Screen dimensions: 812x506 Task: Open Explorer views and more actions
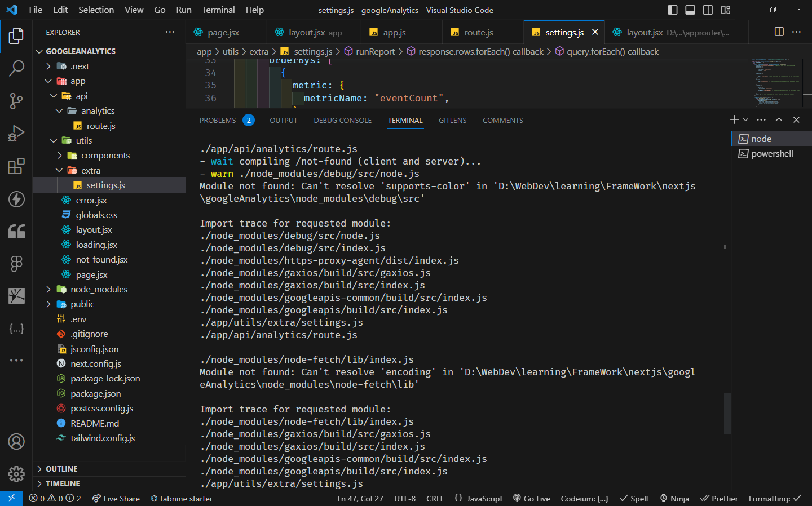pos(170,32)
